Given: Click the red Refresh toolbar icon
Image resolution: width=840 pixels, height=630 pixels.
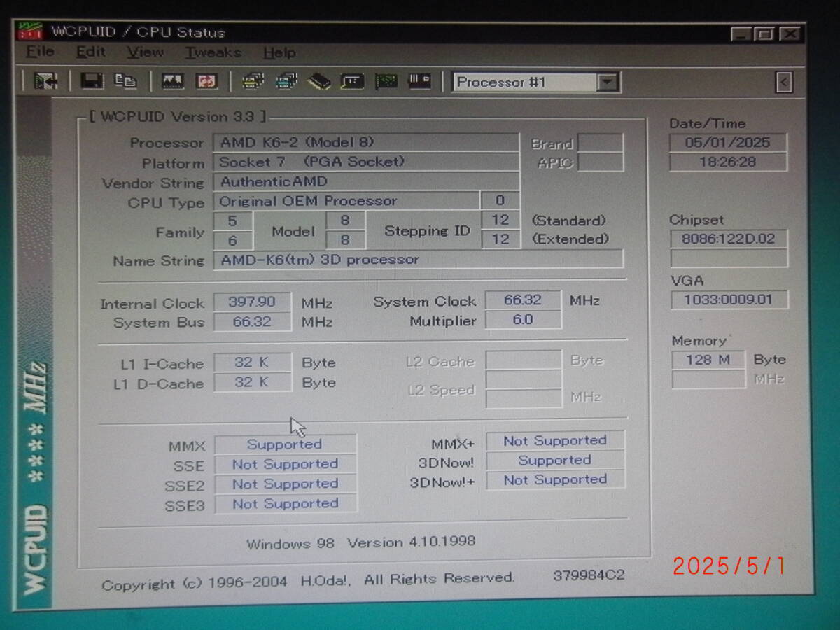Looking at the screenshot, I should point(209,82).
